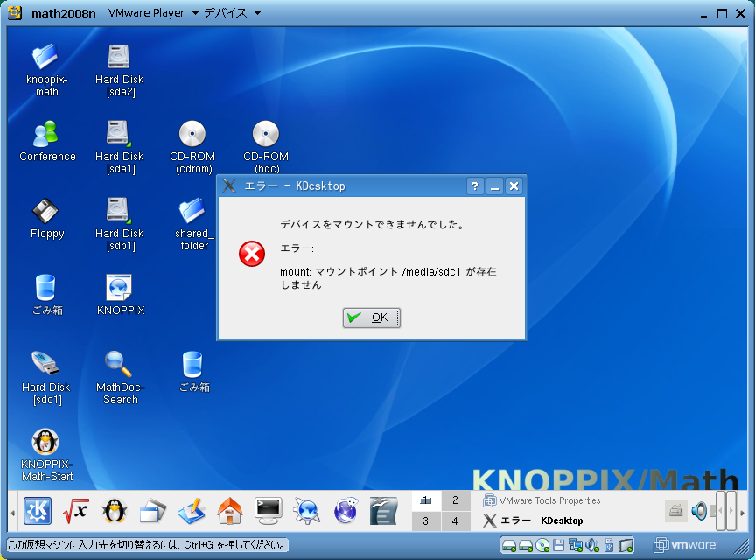This screenshot has width=755, height=560.
Task: Open the Home folder from the panel
Action: 230,511
